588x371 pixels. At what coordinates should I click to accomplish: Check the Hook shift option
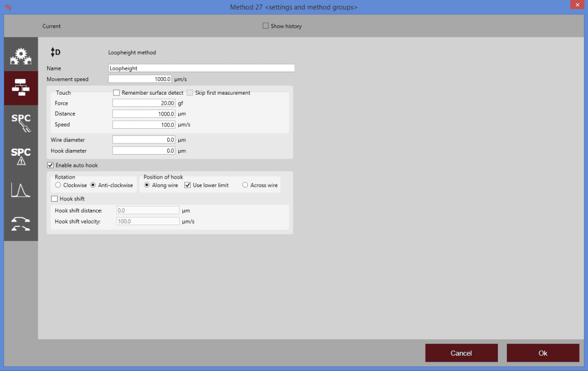point(55,199)
